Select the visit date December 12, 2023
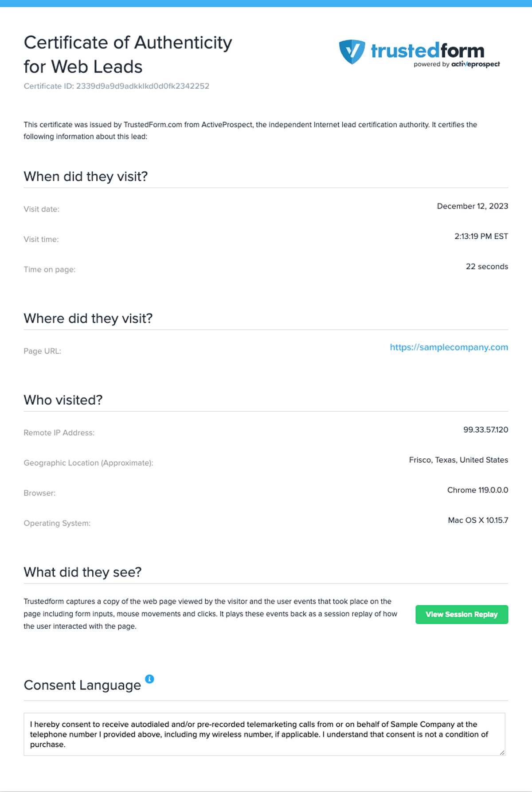The image size is (532, 792). (x=472, y=206)
